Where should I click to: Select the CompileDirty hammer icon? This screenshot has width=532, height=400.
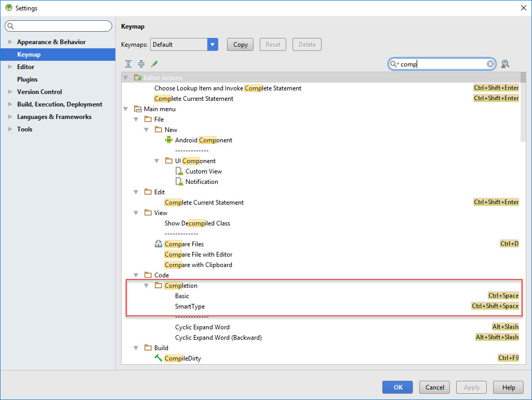pyautogui.click(x=158, y=358)
